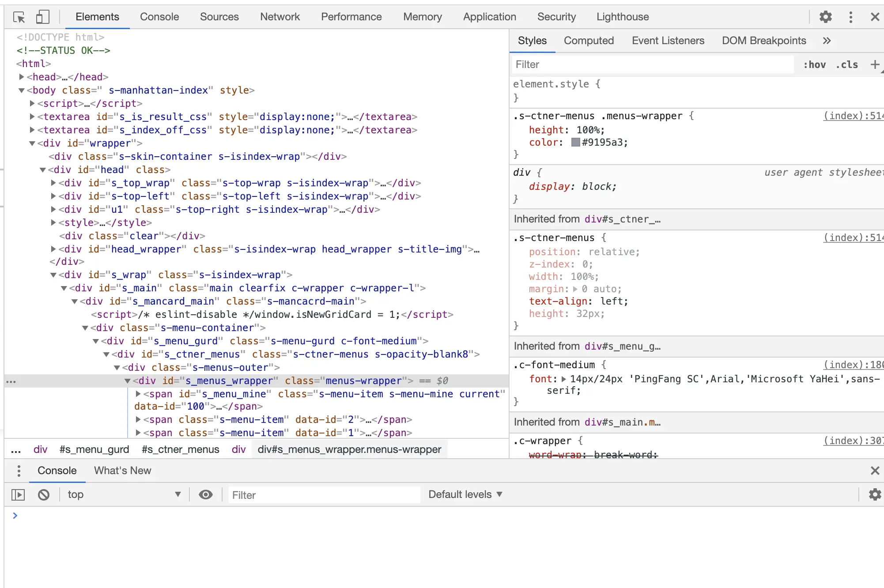The height and width of the screenshot is (588, 884).
Task: Click the #s_ctner_menus breadcrumb
Action: pos(180,449)
